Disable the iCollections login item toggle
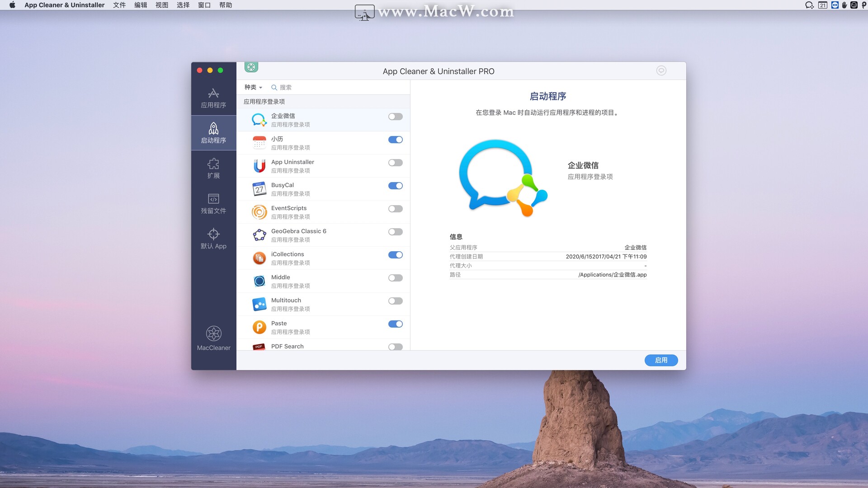Image resolution: width=868 pixels, height=488 pixels. (x=395, y=255)
